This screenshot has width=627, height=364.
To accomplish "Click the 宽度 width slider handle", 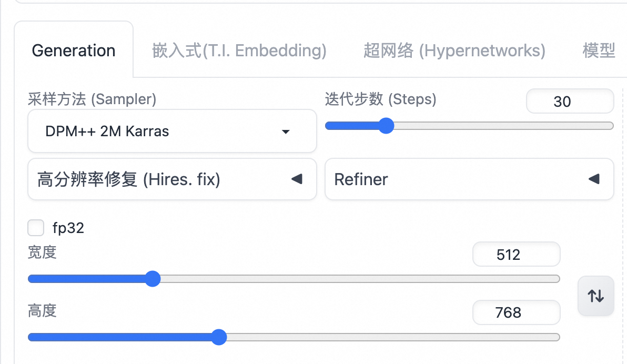I will [x=153, y=279].
